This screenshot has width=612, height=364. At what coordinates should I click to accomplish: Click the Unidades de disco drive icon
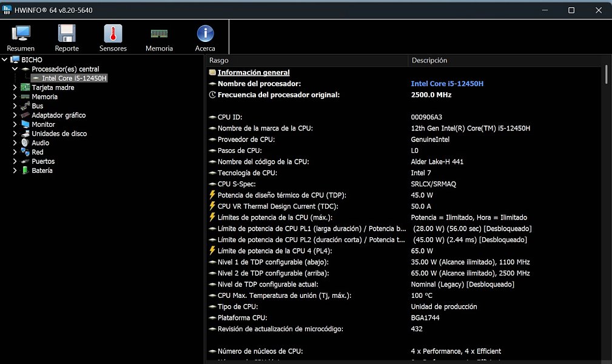click(25, 133)
